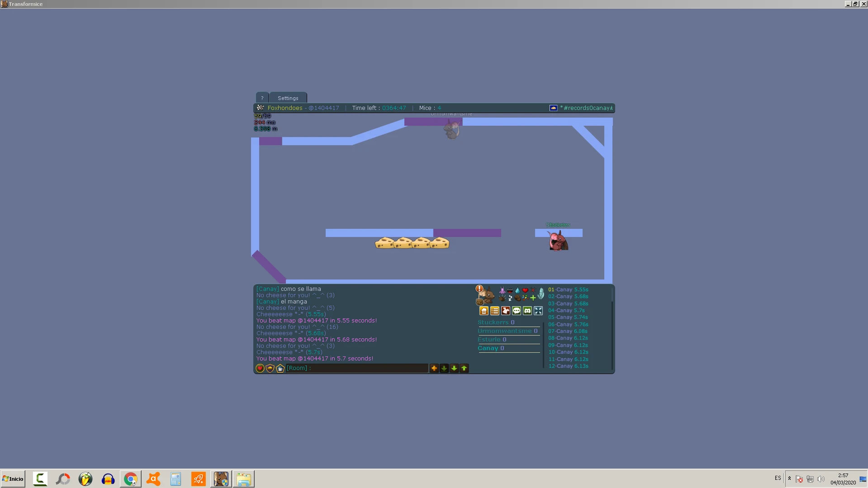Click the volume speaker tray icon
This screenshot has width=868, height=488.
(821, 479)
